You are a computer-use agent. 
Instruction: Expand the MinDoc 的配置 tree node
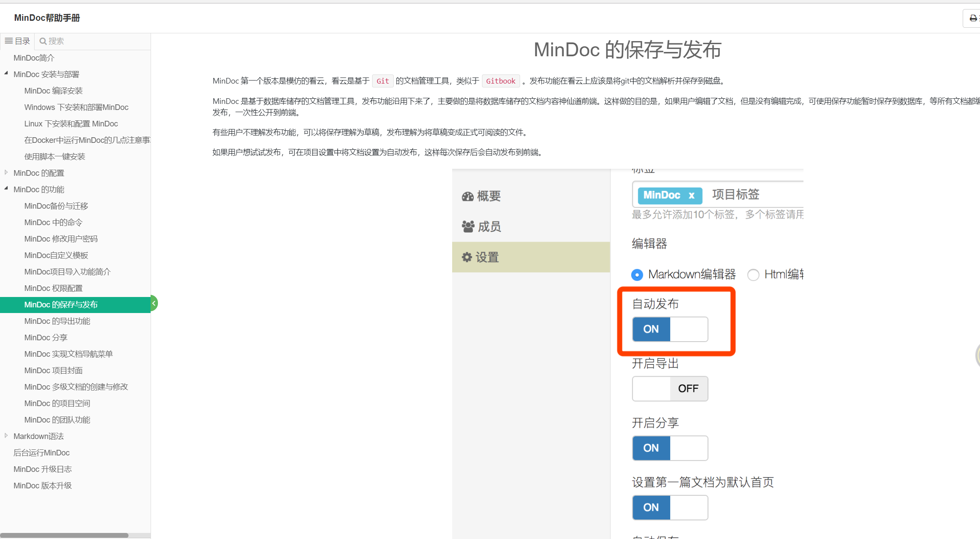(6, 172)
